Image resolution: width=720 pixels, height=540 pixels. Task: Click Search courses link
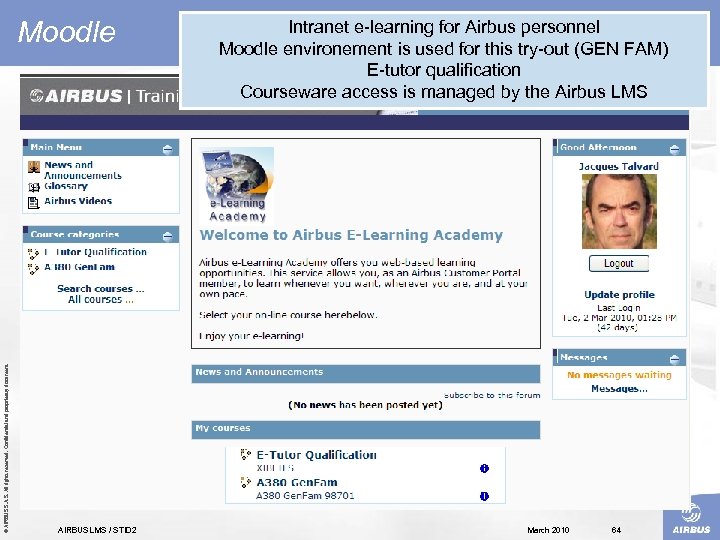101,289
